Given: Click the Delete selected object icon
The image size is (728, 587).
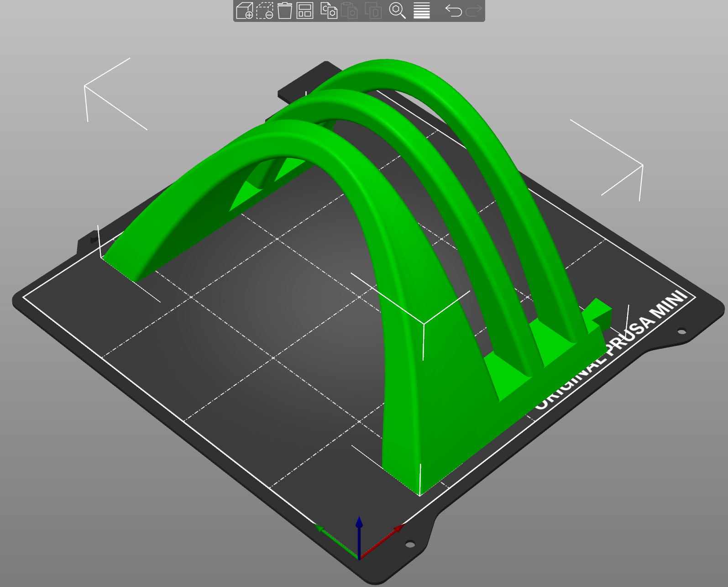Looking at the screenshot, I should 265,10.
